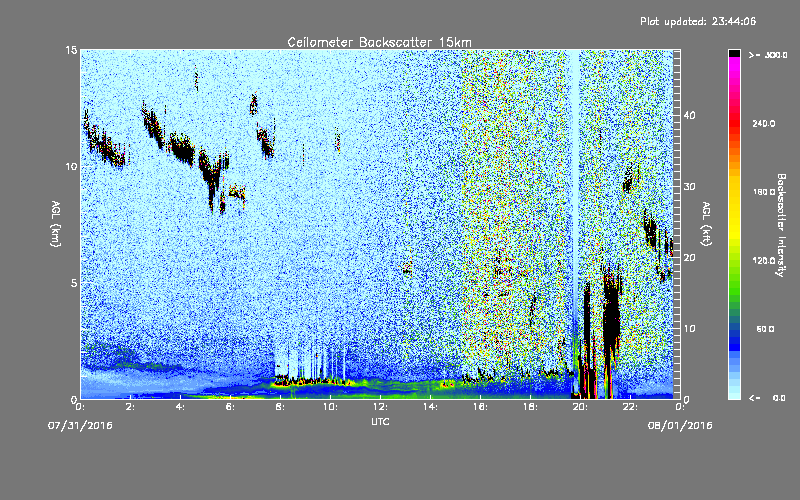
Task: Click the tall black cloud column near 21 UTC
Action: [x=611, y=316]
